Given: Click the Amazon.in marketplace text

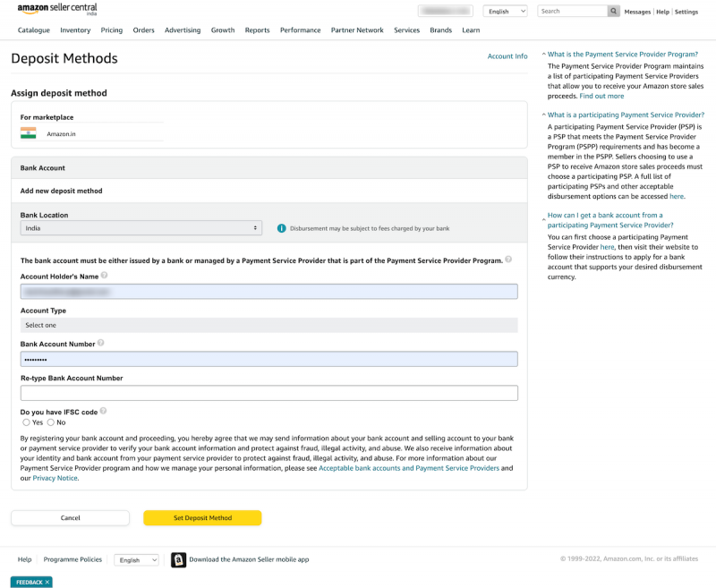Looking at the screenshot, I should tap(61, 133).
